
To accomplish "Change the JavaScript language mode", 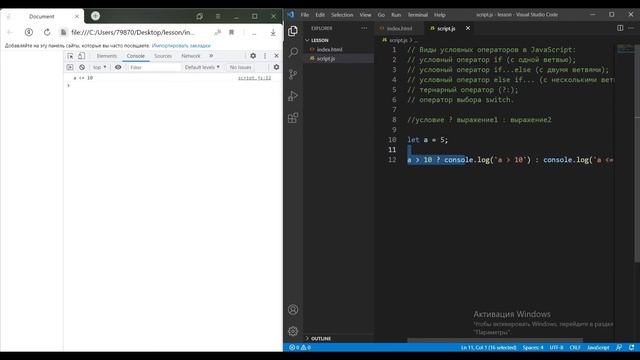I will (598, 347).
